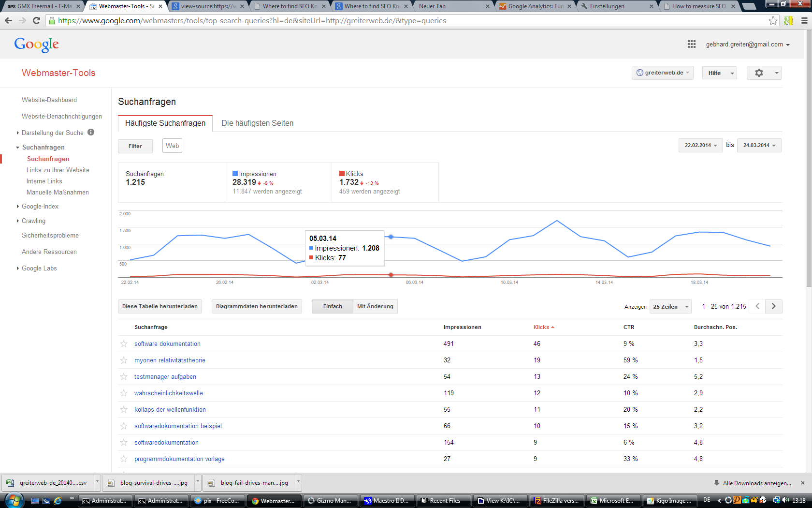
Task: Click the blue Impressionen legend swatch
Action: (x=235, y=174)
